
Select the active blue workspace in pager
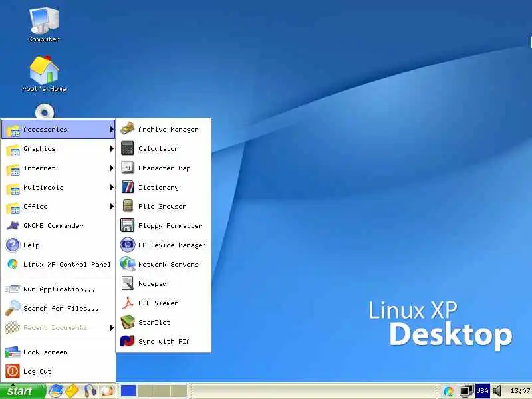pos(128,391)
